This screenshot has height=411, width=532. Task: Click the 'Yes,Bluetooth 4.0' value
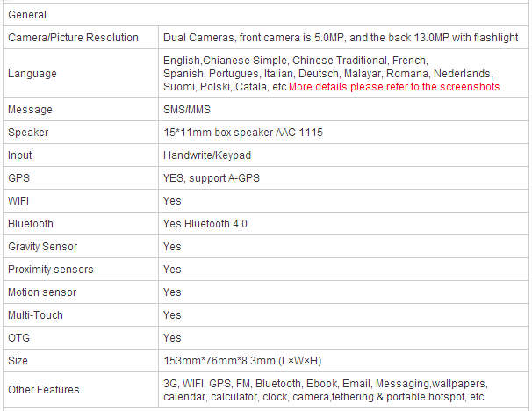205,224
